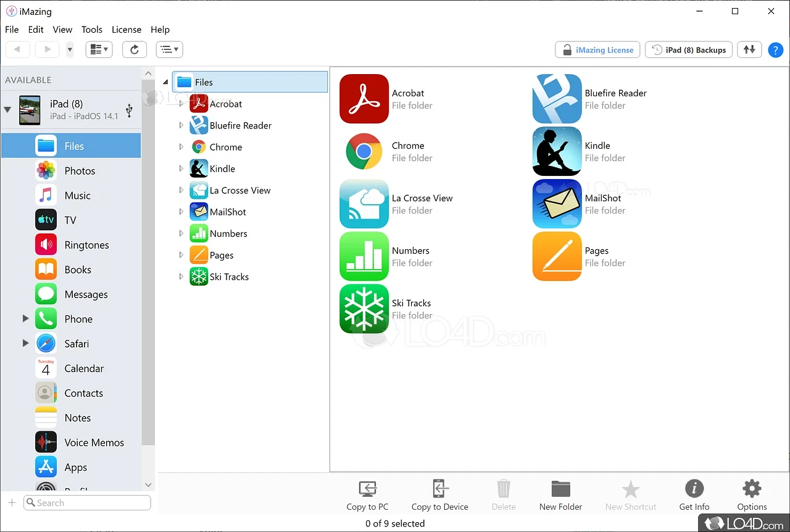Select Photos in the device sidebar
The width and height of the screenshot is (790, 532).
click(x=71, y=171)
